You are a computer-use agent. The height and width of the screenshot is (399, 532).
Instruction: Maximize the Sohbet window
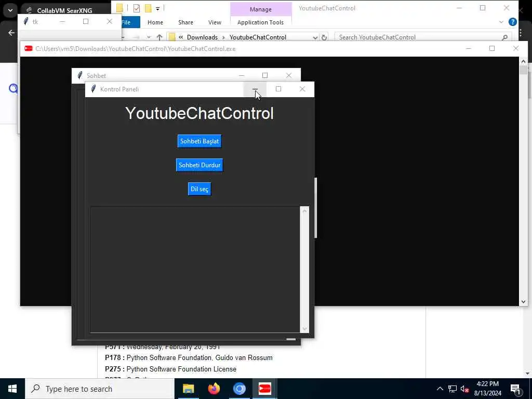tap(265, 75)
